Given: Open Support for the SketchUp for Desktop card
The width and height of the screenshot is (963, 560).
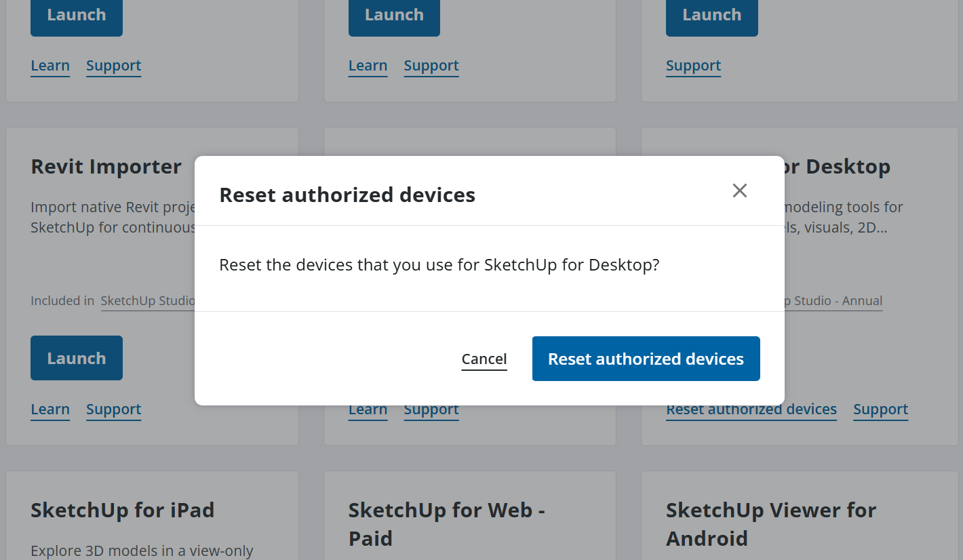Looking at the screenshot, I should [x=880, y=409].
